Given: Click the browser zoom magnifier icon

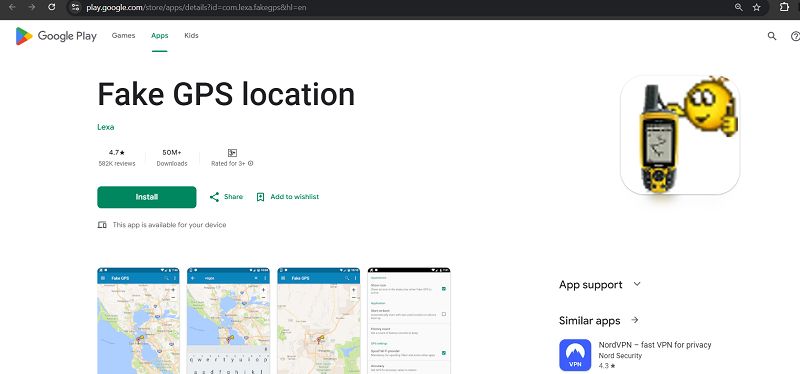Looking at the screenshot, I should tap(738, 7).
